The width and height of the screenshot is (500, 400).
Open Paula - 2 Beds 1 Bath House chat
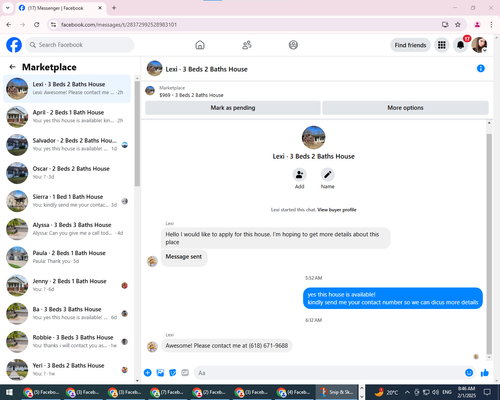(67, 257)
